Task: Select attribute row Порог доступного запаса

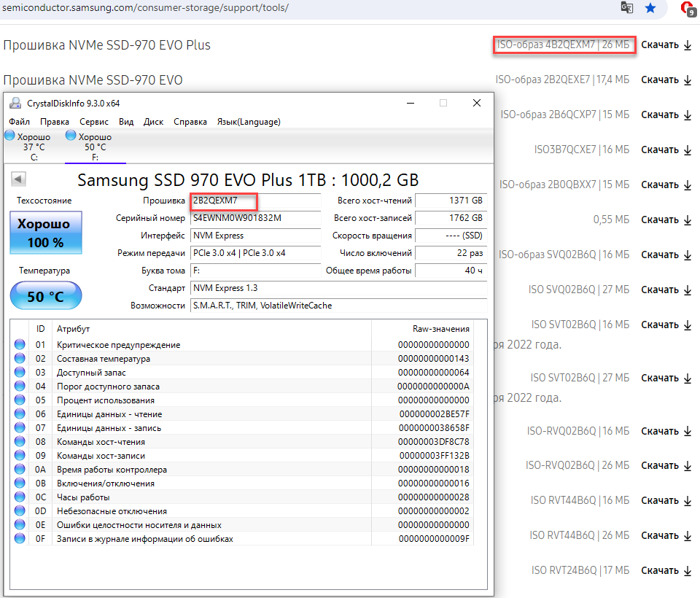Action: coord(241,387)
